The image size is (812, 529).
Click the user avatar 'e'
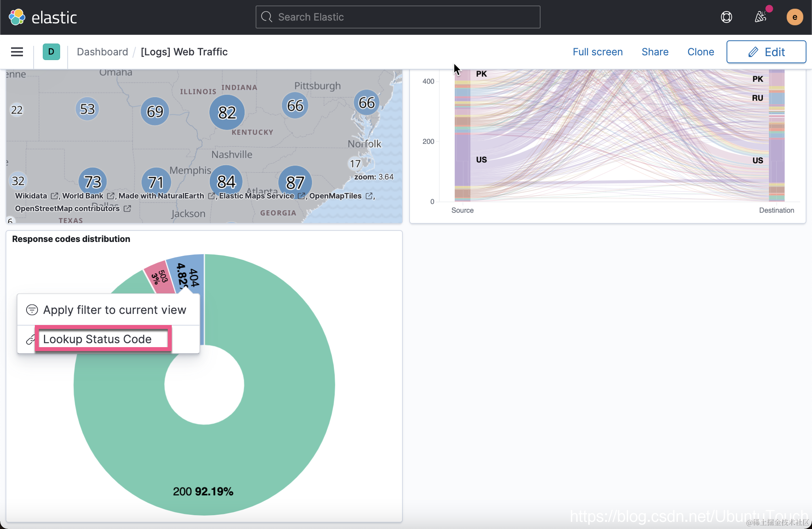(x=794, y=17)
